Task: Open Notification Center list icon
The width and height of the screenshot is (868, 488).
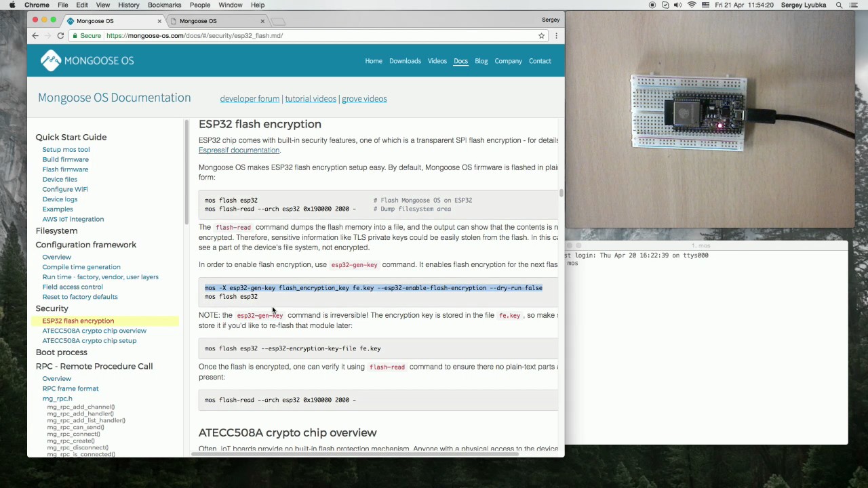Action: 855,5
